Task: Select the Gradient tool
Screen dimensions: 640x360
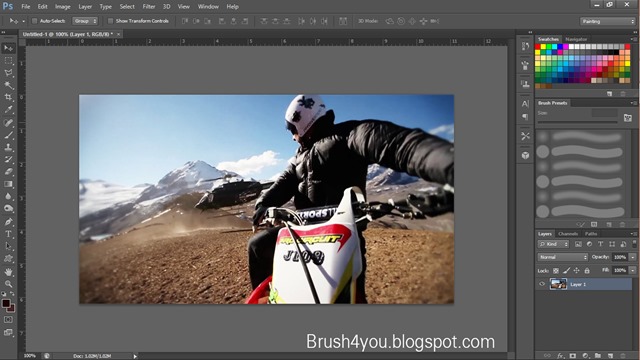Action: 8,184
